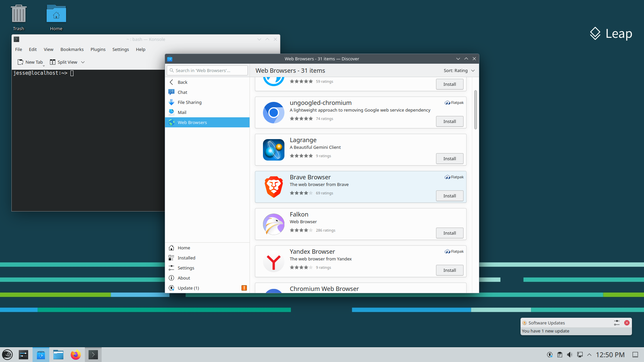
Task: Select Mail category in sidebar
Action: click(x=207, y=112)
